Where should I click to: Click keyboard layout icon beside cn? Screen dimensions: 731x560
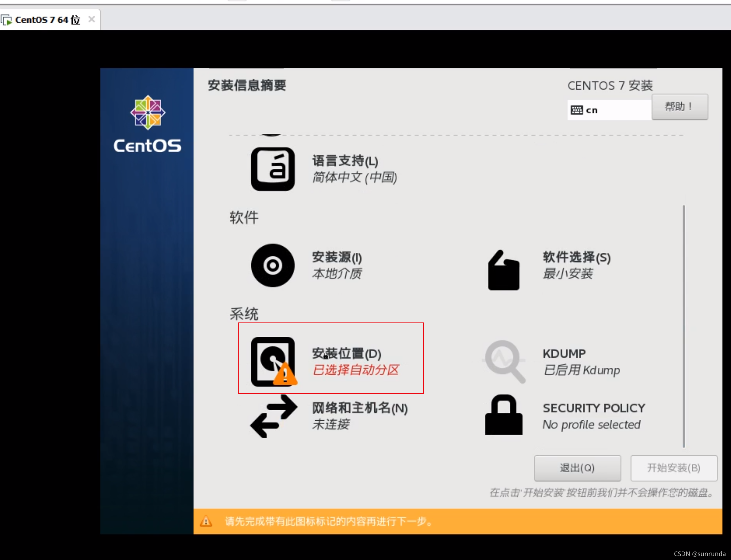tap(577, 110)
